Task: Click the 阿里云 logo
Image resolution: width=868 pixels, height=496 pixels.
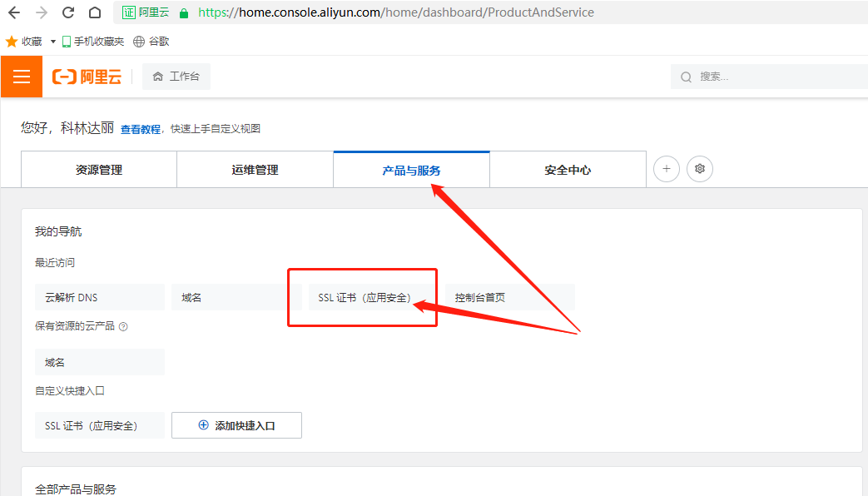Action: click(87, 77)
